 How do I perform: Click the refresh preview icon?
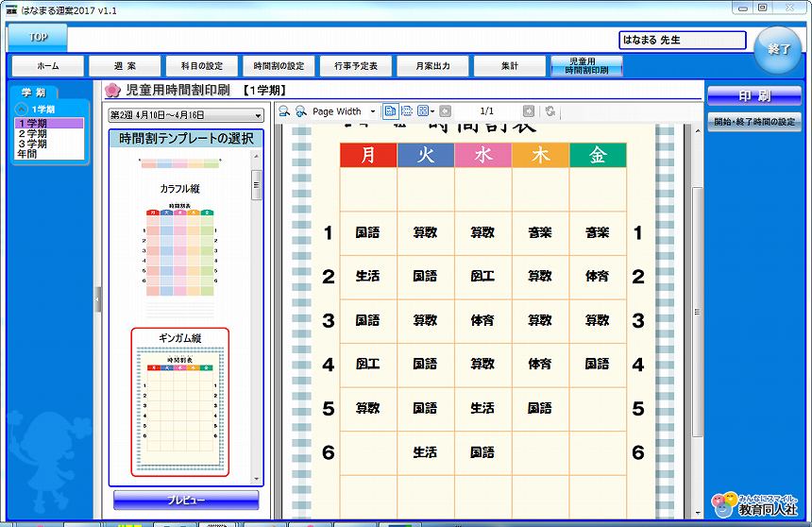(550, 110)
